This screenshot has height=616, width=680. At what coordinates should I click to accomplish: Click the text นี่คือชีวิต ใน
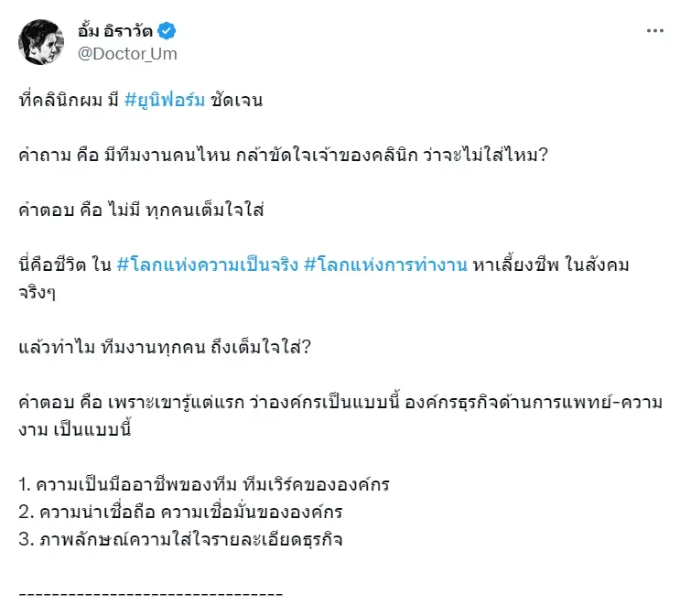(65, 265)
